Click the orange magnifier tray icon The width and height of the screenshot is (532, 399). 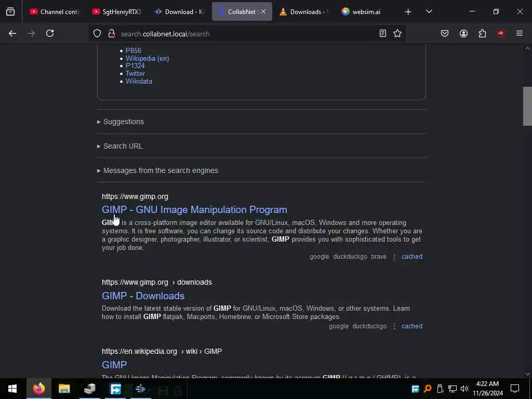[x=428, y=389]
